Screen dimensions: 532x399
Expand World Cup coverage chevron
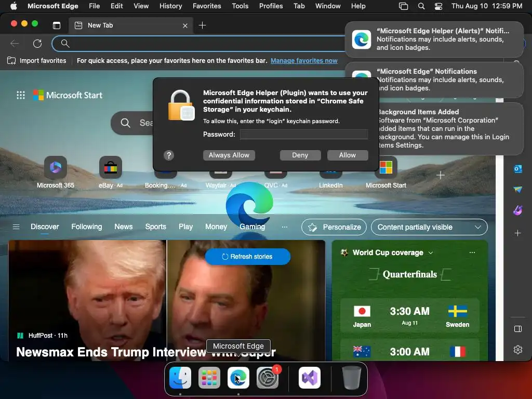(431, 253)
